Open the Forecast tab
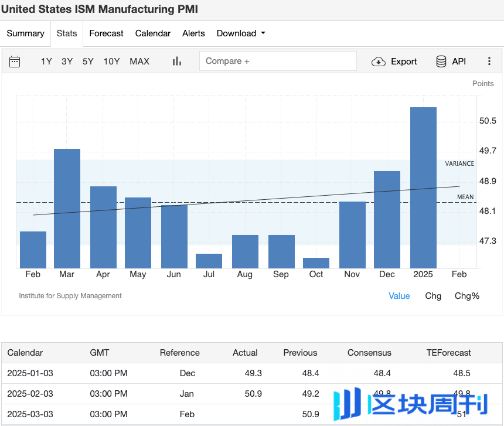 coord(106,33)
